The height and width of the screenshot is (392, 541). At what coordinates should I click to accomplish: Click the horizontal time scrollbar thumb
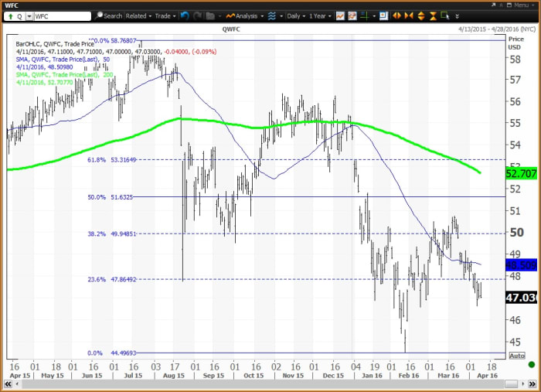point(512,383)
